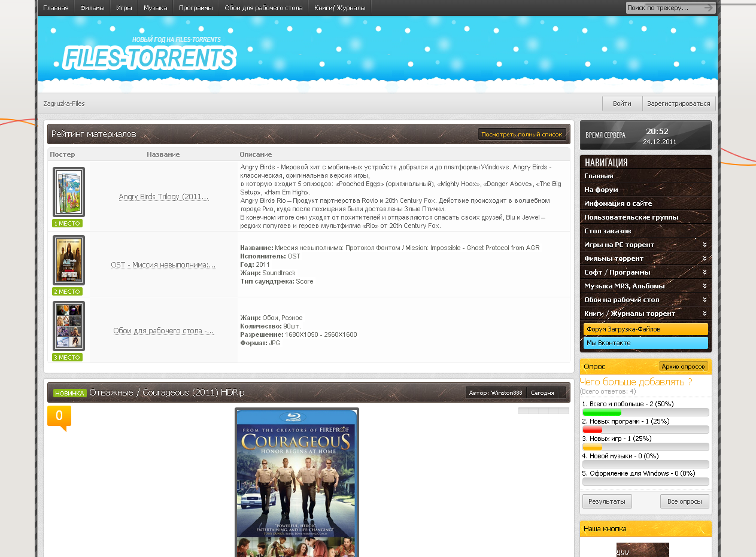Open the Mission Impossible OST poster thumbnail
The height and width of the screenshot is (557, 756).
(69, 260)
